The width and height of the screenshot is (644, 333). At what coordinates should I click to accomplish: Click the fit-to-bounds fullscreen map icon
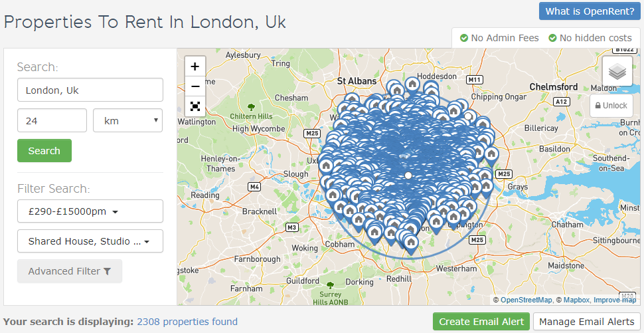[195, 106]
